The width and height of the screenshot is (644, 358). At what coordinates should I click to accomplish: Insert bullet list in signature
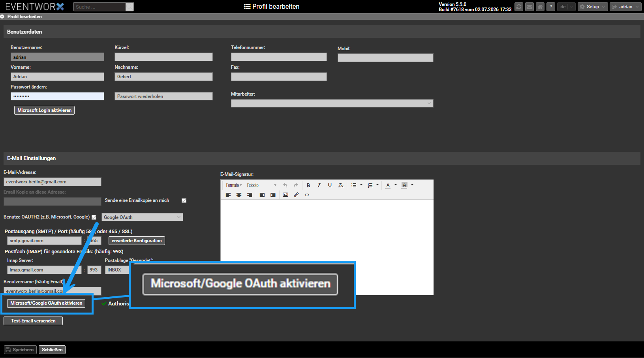point(354,185)
